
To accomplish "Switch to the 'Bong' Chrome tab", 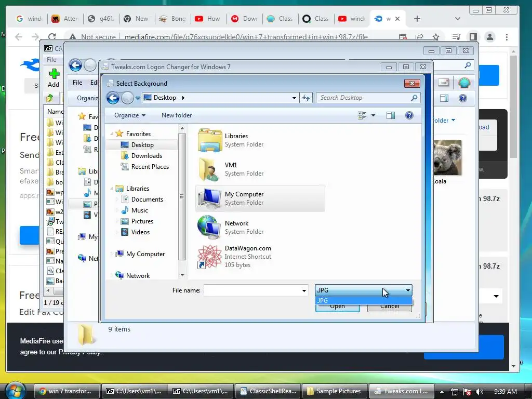I will [172, 19].
